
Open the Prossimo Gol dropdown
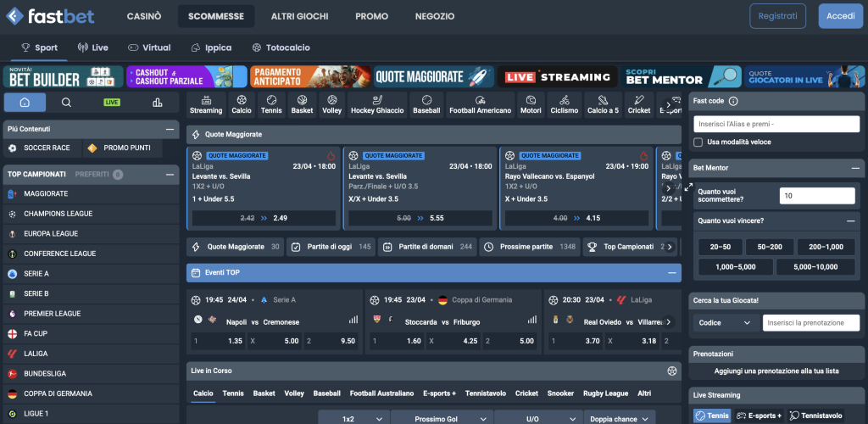pos(442,419)
